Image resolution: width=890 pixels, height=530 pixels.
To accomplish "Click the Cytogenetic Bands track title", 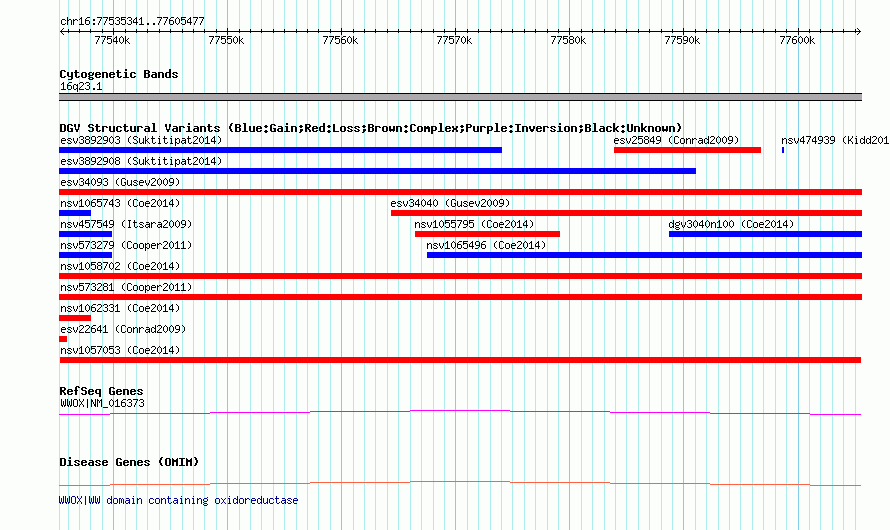I will point(119,74).
